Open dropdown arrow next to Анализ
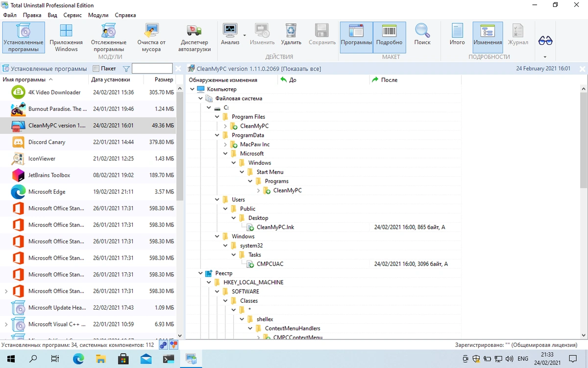This screenshot has height=368, width=588. [244, 35]
